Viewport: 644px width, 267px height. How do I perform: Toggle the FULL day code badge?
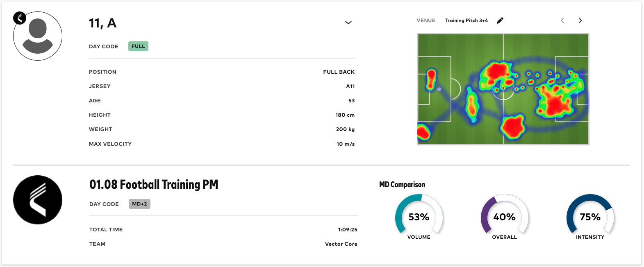(x=138, y=46)
